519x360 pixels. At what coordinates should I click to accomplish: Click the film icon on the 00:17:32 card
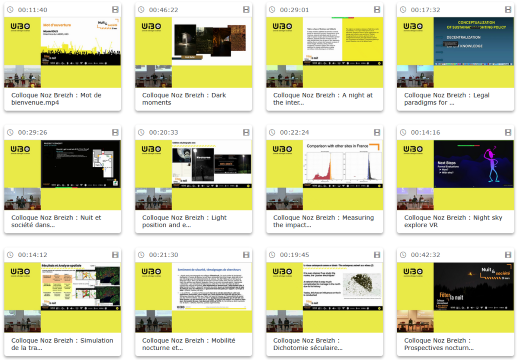[x=508, y=10]
